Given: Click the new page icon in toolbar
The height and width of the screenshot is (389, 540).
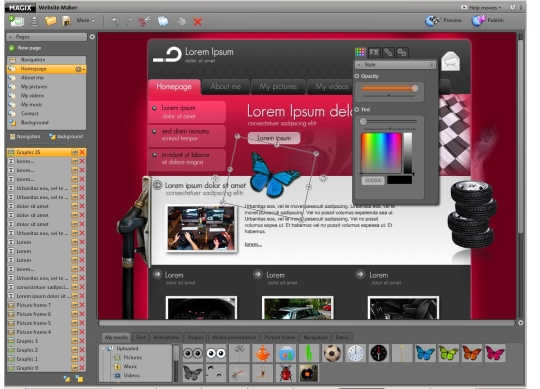Looking at the screenshot, I should pyautogui.click(x=16, y=21).
